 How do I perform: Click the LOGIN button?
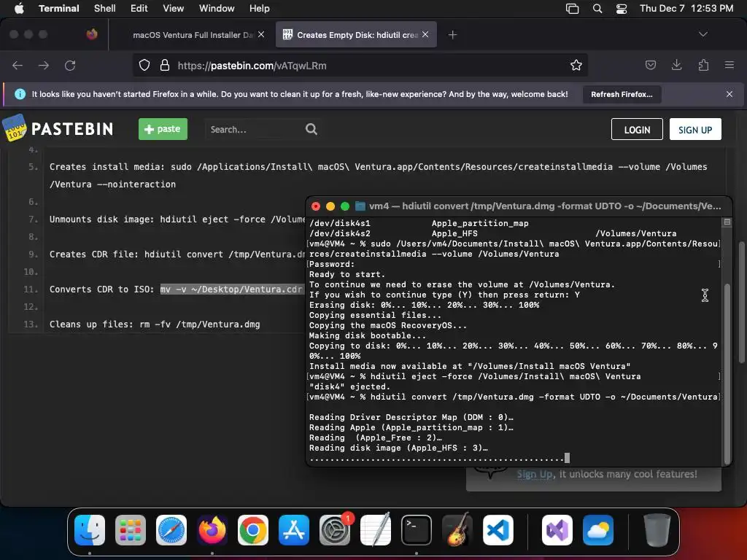click(637, 130)
